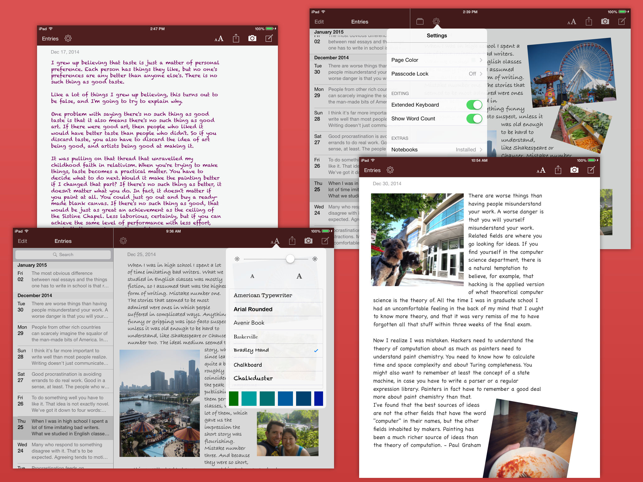The height and width of the screenshot is (482, 643).
Task: Select Baskerville font
Action: tap(278, 337)
